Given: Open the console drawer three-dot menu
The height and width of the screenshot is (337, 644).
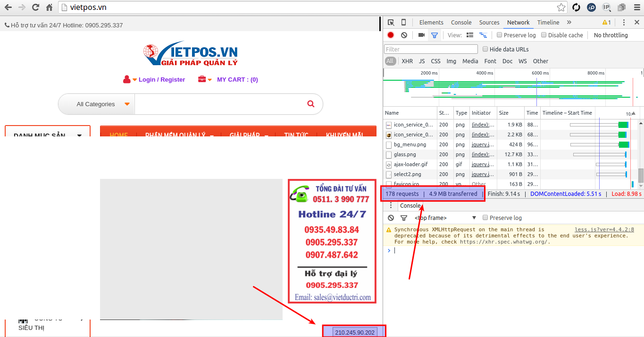Looking at the screenshot, I should (x=391, y=206).
